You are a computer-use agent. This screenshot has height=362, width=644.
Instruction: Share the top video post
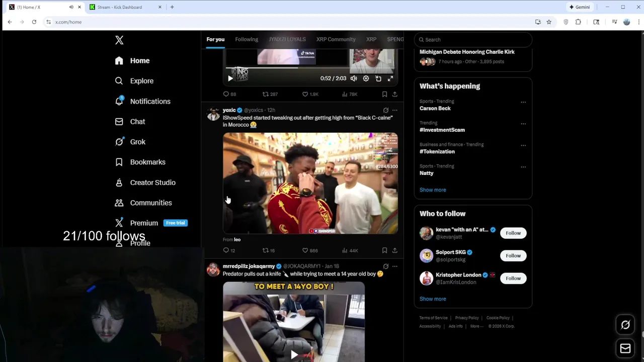(x=395, y=94)
